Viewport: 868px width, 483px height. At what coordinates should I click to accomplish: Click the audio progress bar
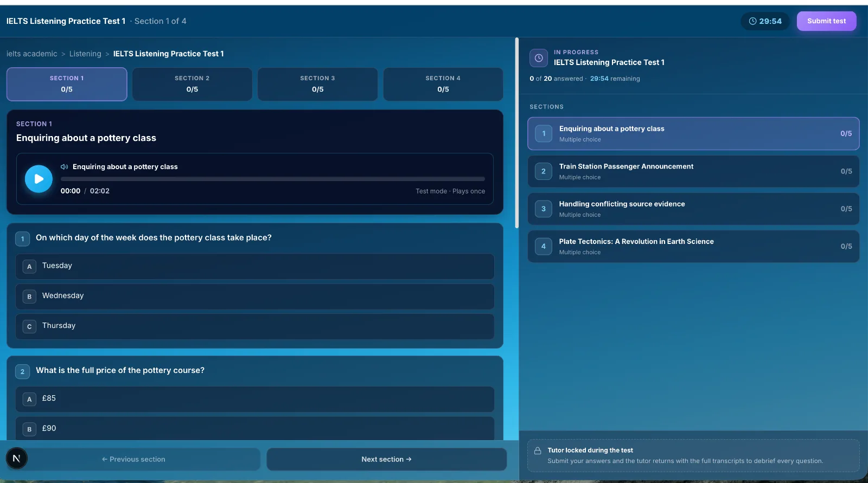point(272,179)
